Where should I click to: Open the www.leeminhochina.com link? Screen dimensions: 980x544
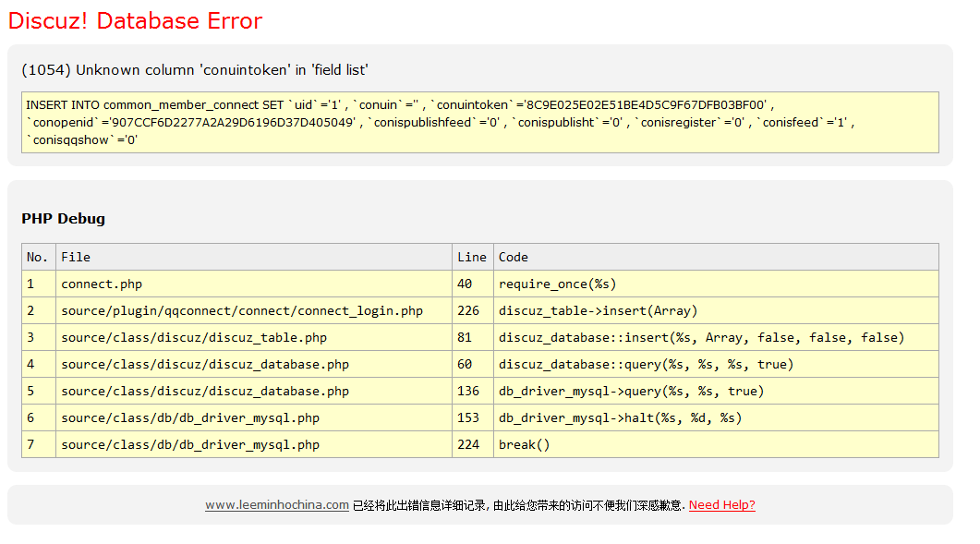click(x=277, y=504)
